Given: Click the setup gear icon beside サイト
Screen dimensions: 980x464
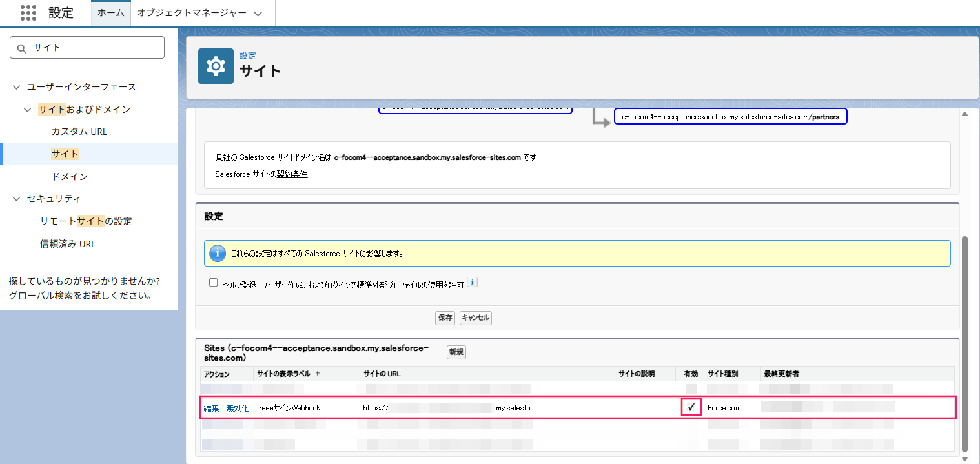Looking at the screenshot, I should coord(216,66).
